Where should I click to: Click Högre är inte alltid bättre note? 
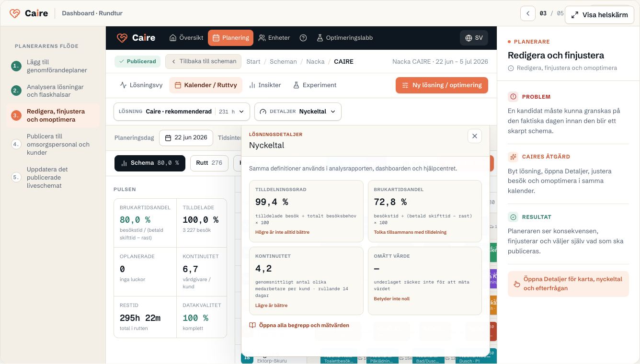pyautogui.click(x=282, y=232)
